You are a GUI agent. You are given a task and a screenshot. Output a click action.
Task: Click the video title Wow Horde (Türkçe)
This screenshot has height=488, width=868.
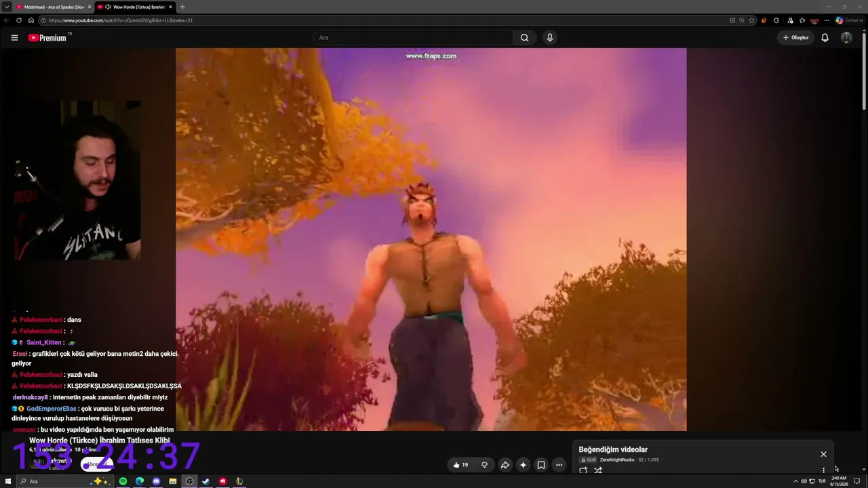tap(99, 441)
